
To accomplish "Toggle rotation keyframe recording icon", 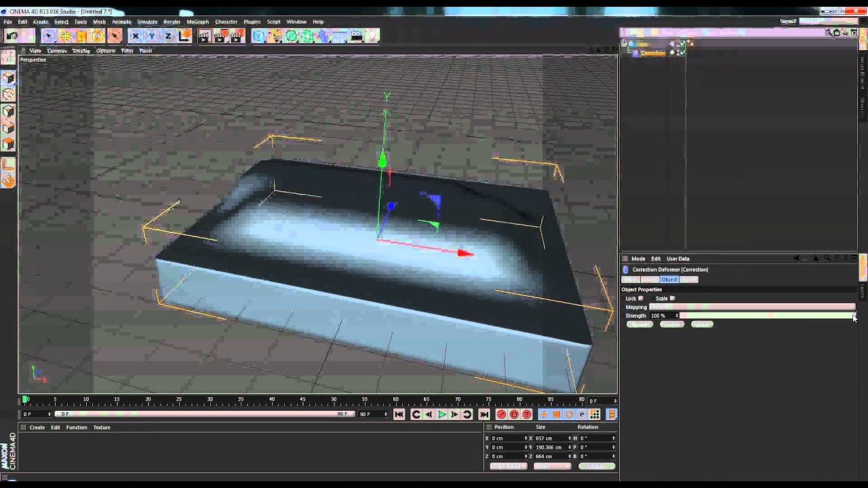I will 570,414.
